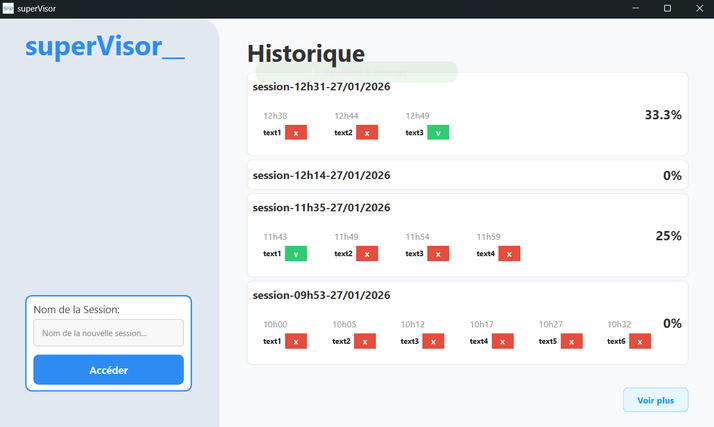The height and width of the screenshot is (427, 714).
Task: Click the 0% score of session-12h14
Action: coord(672,176)
